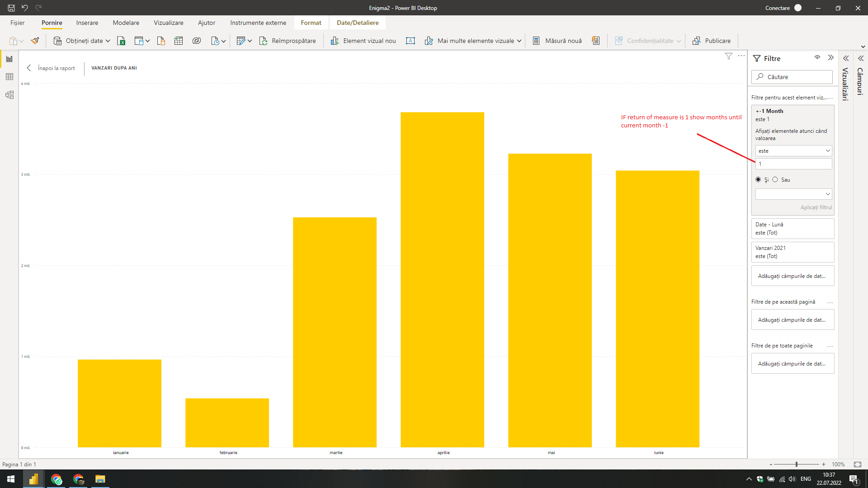Click the Text box icon in ribbon
Viewport: 868px width, 488px height.
[410, 41]
